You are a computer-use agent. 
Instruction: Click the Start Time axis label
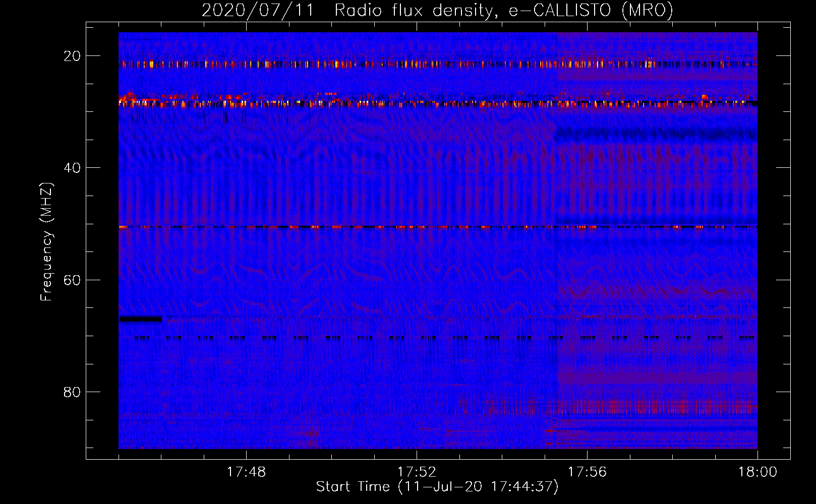(x=437, y=487)
